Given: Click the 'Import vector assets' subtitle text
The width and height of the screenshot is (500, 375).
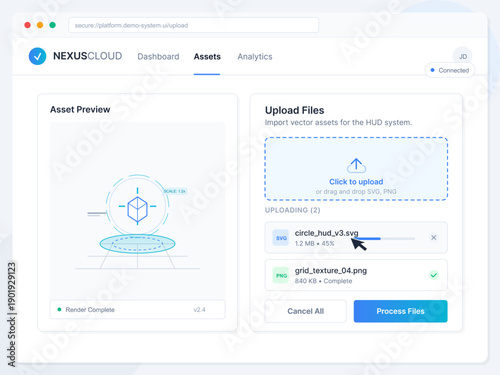Looking at the screenshot, I should pos(338,123).
